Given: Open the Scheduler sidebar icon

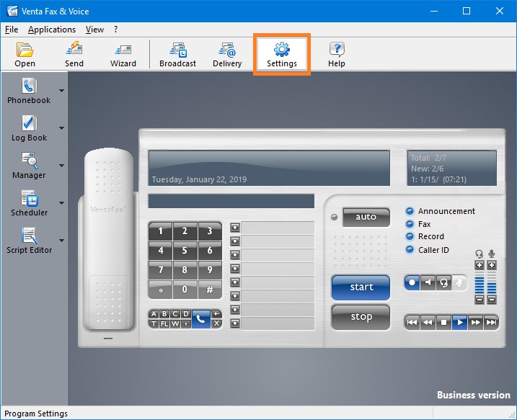Looking at the screenshot, I should (x=29, y=203).
